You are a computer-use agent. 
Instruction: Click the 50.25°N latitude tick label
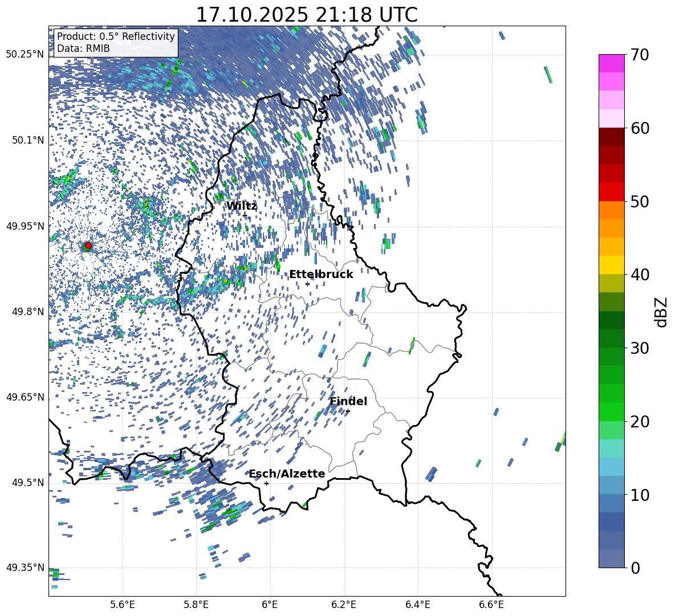[x=25, y=55]
